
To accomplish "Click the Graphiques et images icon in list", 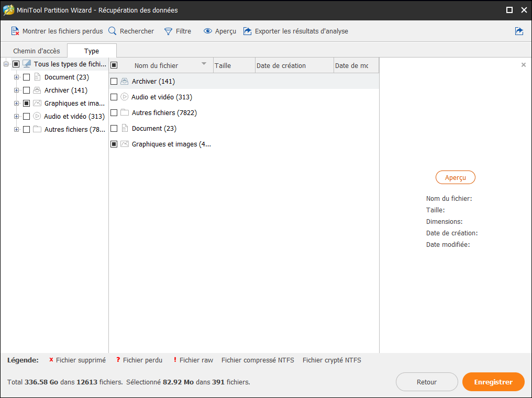I will pos(125,144).
